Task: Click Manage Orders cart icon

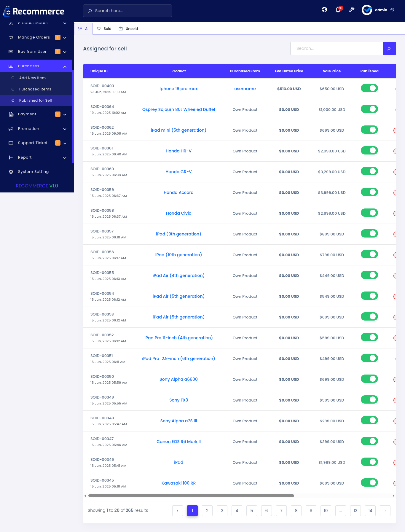Action: (11, 37)
